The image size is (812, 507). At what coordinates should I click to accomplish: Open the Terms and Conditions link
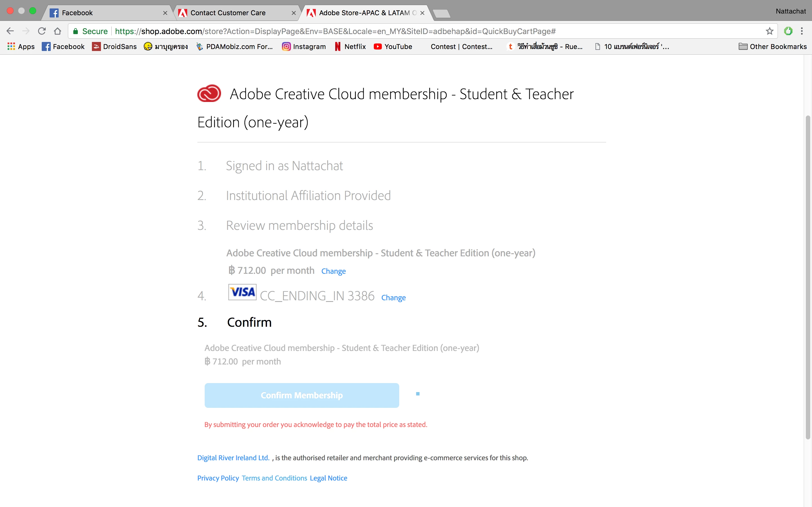coord(274,478)
